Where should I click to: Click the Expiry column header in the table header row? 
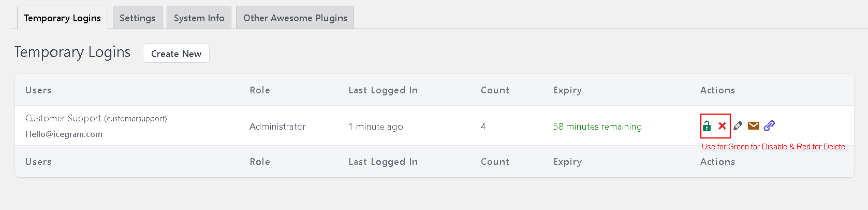(567, 90)
